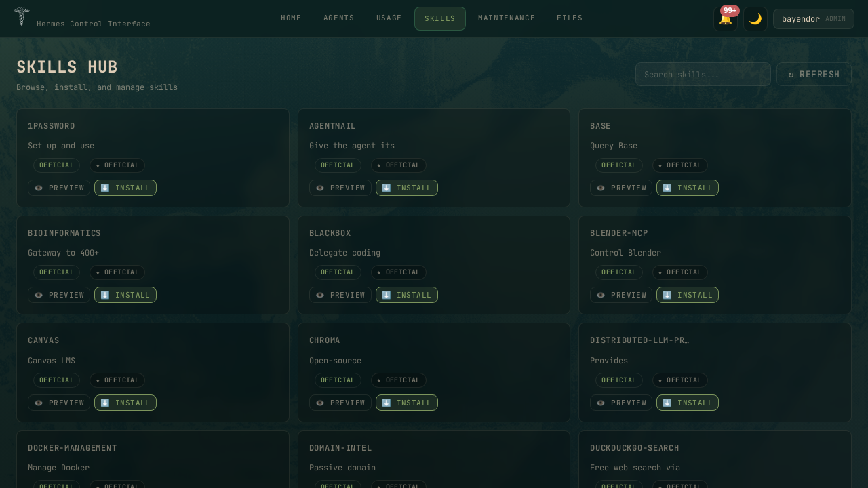Preview the Distributed-LLM skill
Screen dimensions: 868x488
(621, 403)
